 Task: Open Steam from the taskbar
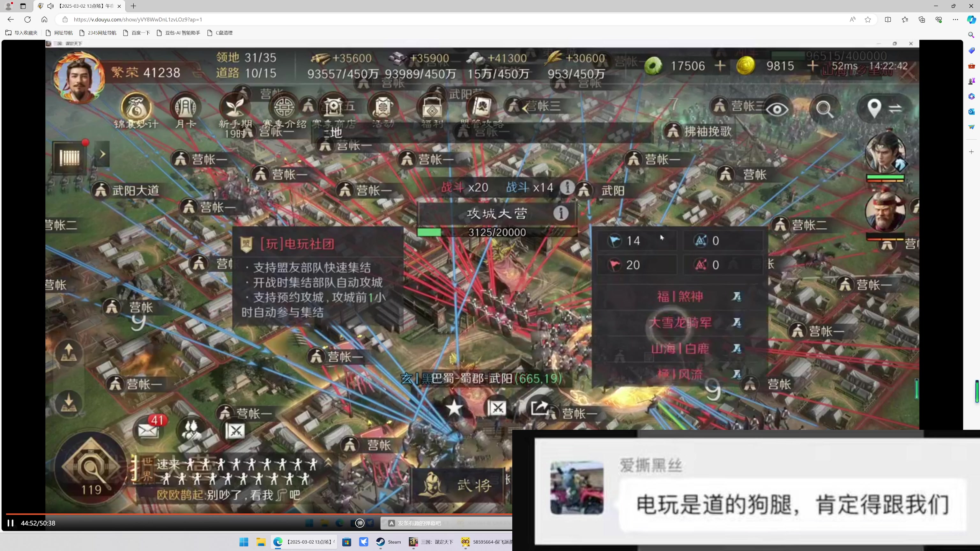[x=389, y=542]
